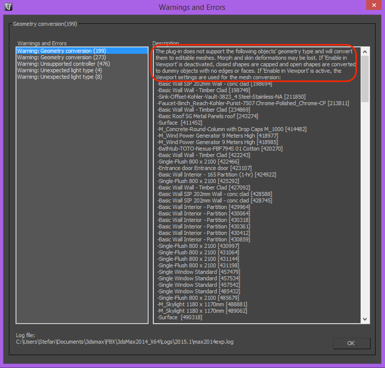Click the 165 Partition (1-hr) [424922] entry
The image size is (385, 368).
[217, 175]
